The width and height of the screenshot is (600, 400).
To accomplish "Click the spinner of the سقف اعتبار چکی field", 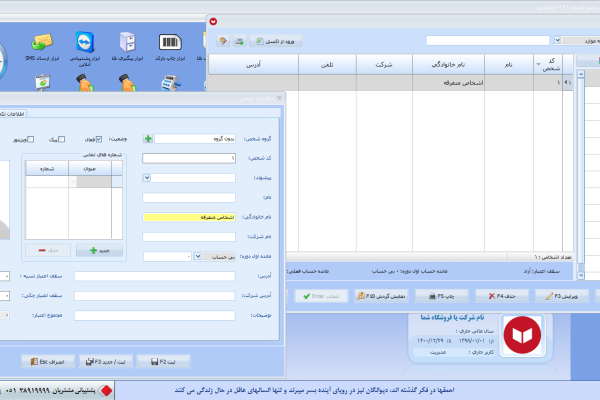I will pyautogui.click(x=7, y=296).
